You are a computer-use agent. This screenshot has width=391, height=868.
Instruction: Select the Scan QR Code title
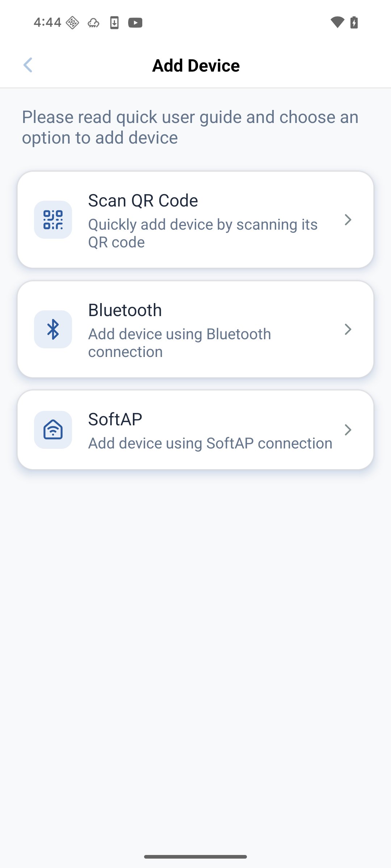click(143, 201)
